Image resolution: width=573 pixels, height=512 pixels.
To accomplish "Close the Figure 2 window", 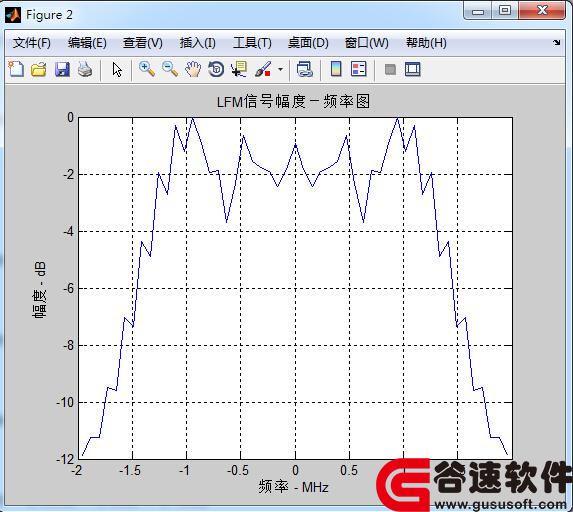I will pos(542,10).
